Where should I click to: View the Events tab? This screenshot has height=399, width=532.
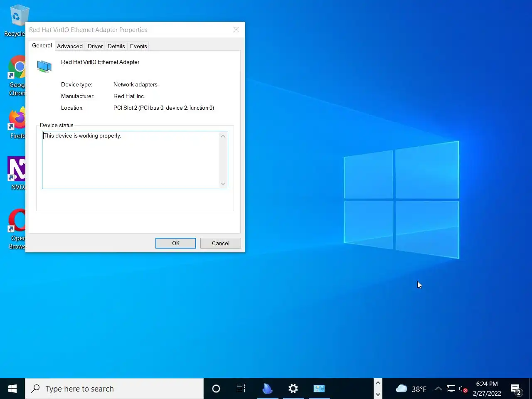click(x=138, y=46)
